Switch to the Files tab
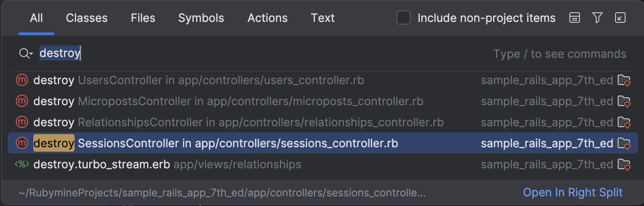644x206 pixels. (x=143, y=18)
